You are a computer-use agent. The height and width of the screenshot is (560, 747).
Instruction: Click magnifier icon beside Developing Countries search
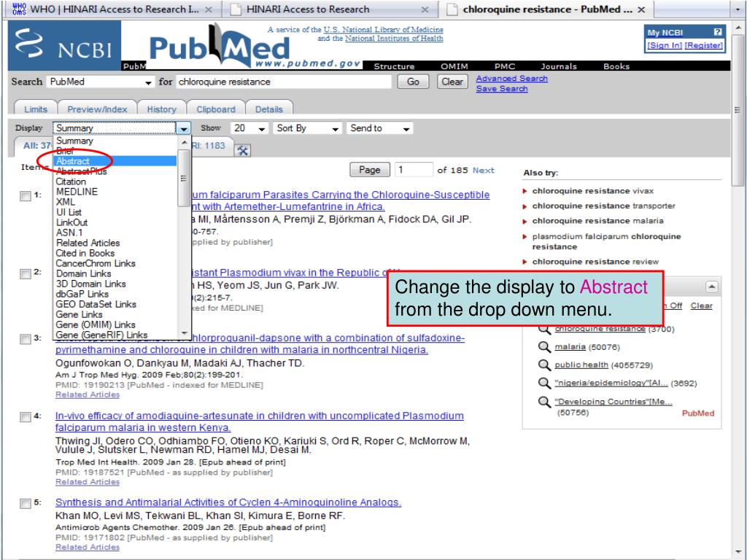544,402
